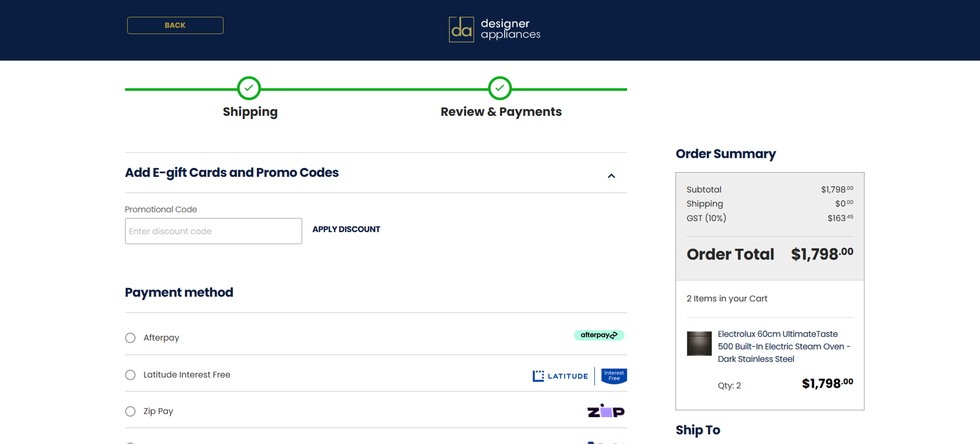Screen dimensions: 980x444
Task: Click the Afterpay logo badge
Action: click(x=599, y=335)
